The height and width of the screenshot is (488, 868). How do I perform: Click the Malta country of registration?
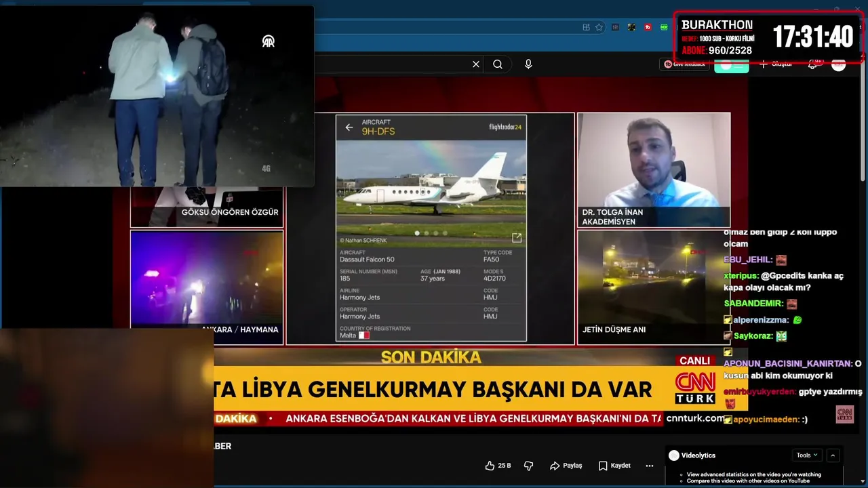pyautogui.click(x=354, y=335)
